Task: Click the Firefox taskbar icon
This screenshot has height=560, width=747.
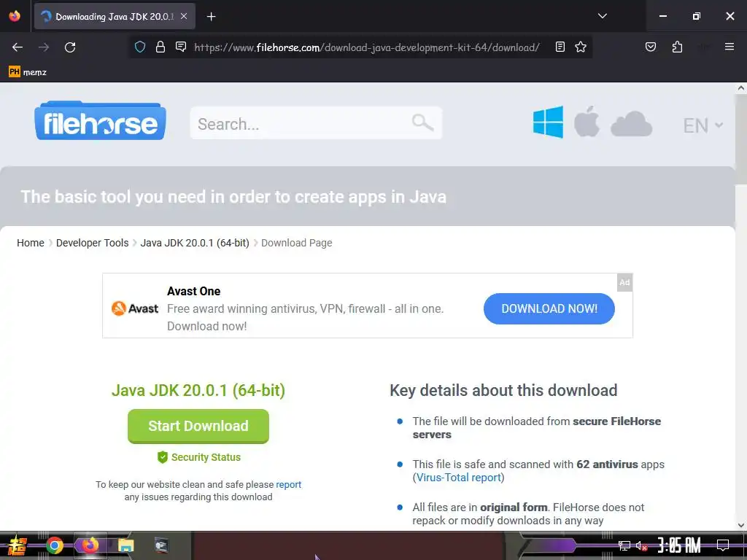Action: click(90, 545)
